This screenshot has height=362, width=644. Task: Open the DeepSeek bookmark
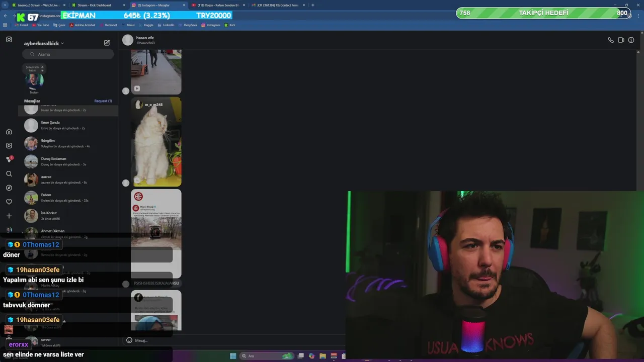tap(188, 25)
